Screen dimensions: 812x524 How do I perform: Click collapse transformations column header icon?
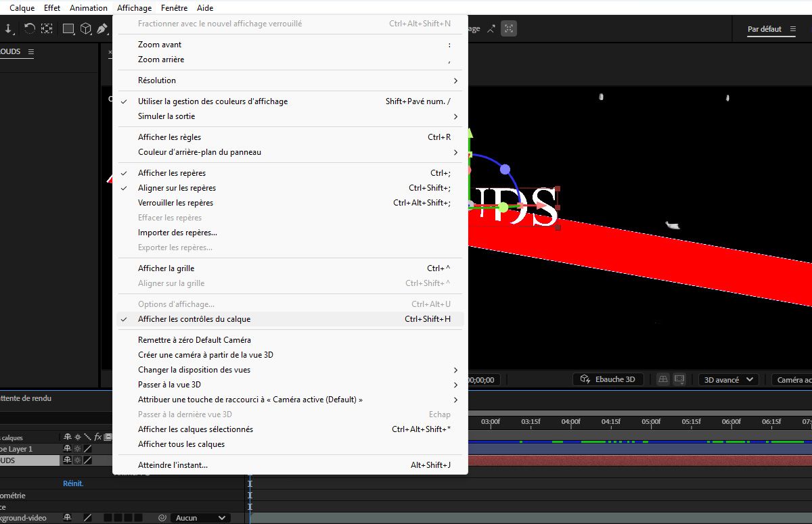tap(78, 437)
